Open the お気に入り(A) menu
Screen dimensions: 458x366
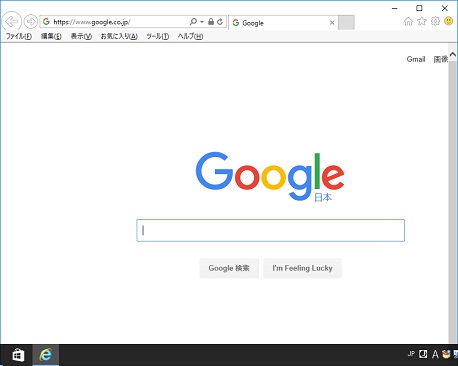(x=119, y=36)
